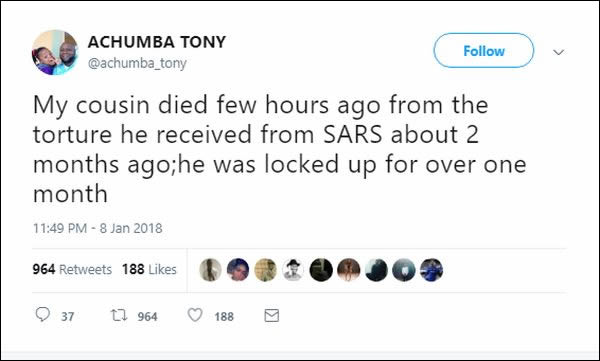Click the reply speech bubble icon
Image resolution: width=600 pixels, height=361 pixels.
[42, 315]
